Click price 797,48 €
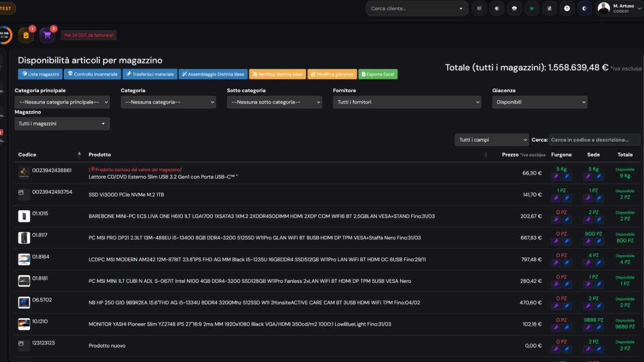Image resolution: width=644 pixels, height=362 pixels. pyautogui.click(x=531, y=259)
